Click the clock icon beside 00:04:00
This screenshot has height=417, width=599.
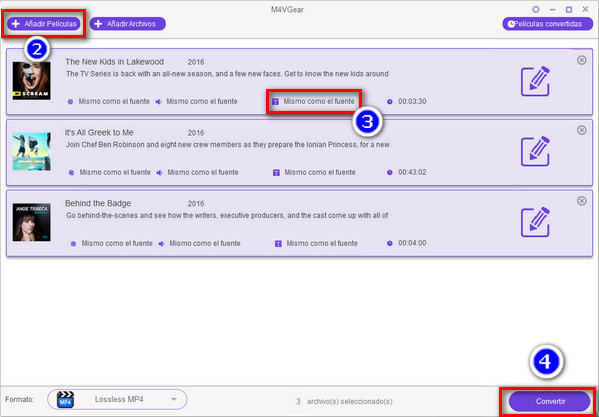coord(390,243)
